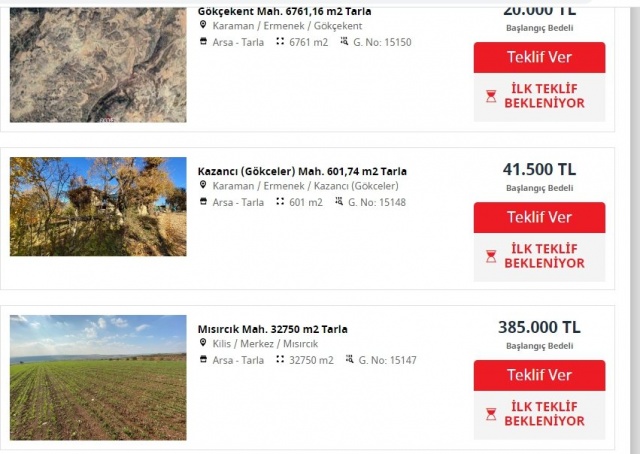Click listing number icon beside G. No: 15148
640x454 pixels.
[x=339, y=201]
